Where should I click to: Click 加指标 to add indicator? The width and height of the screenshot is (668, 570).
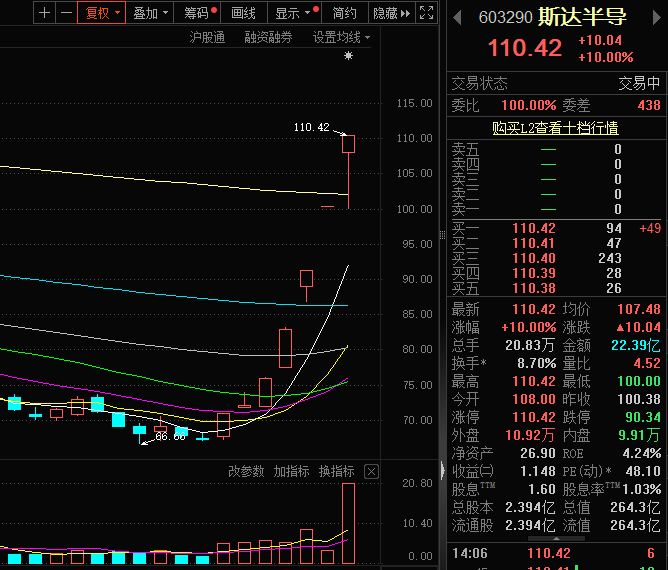point(291,471)
